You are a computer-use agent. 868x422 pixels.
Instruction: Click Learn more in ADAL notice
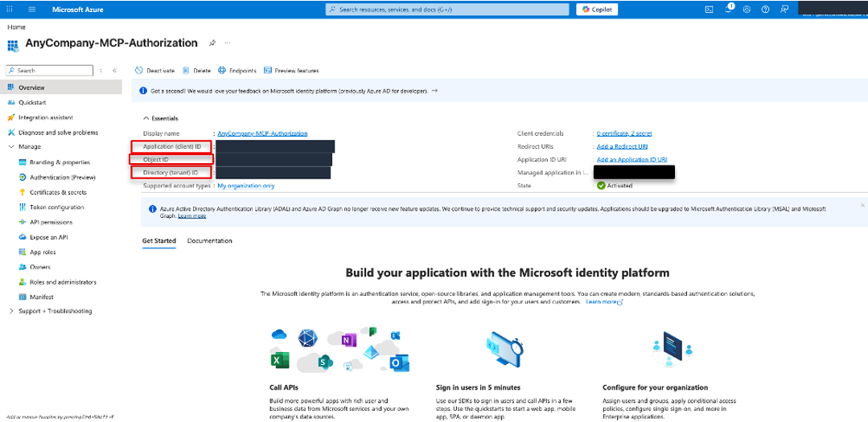point(191,216)
